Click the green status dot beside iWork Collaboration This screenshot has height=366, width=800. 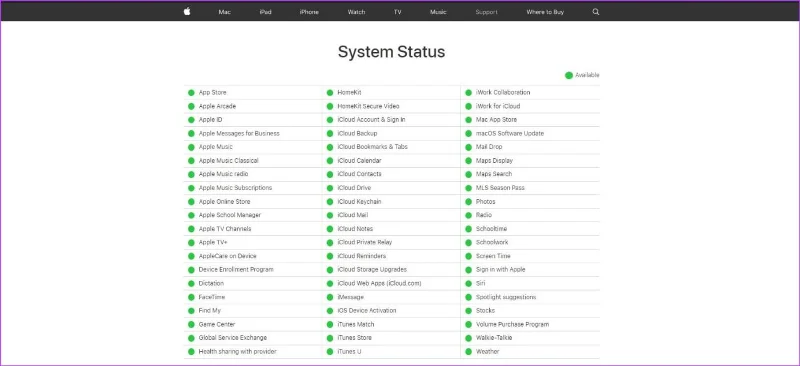pyautogui.click(x=468, y=92)
